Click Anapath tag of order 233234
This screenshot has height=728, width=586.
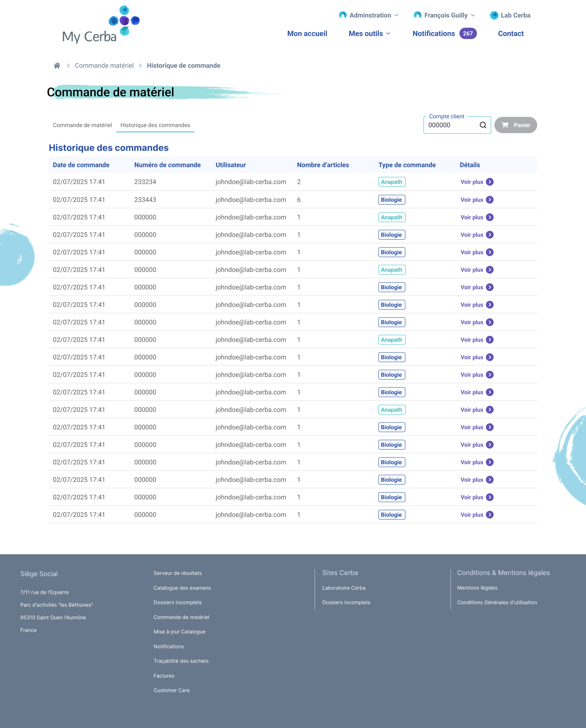coord(392,182)
